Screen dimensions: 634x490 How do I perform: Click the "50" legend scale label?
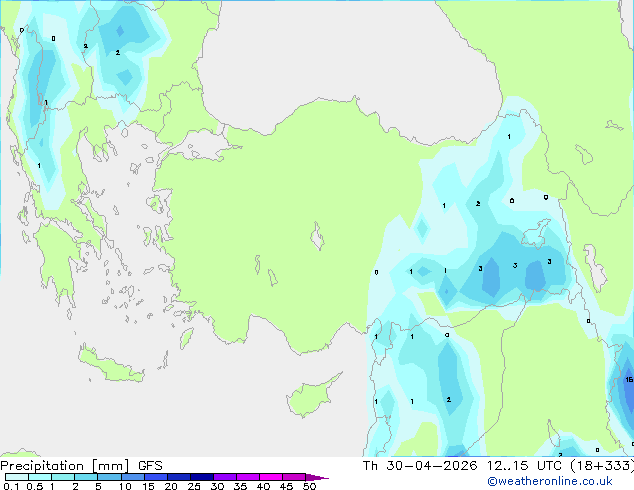point(309,486)
